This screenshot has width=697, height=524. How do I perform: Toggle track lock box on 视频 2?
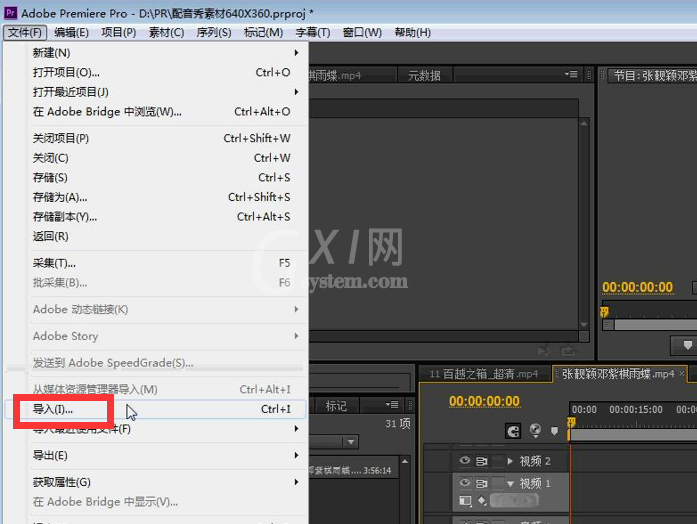tap(498, 461)
